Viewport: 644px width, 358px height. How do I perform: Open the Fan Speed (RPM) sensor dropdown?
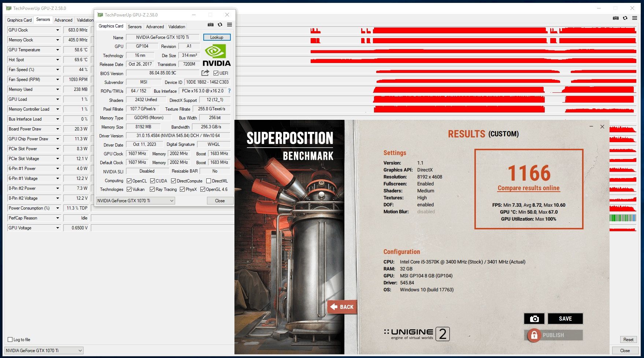[x=58, y=80]
